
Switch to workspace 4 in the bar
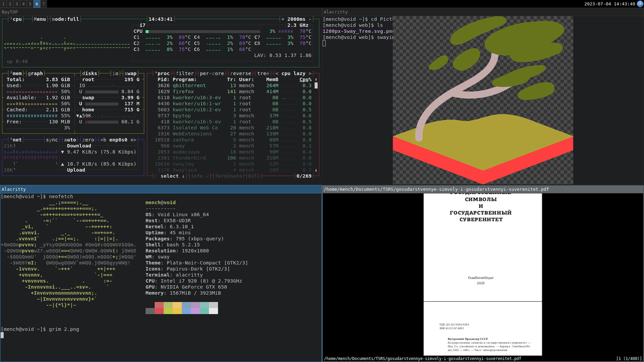coord(23,4)
